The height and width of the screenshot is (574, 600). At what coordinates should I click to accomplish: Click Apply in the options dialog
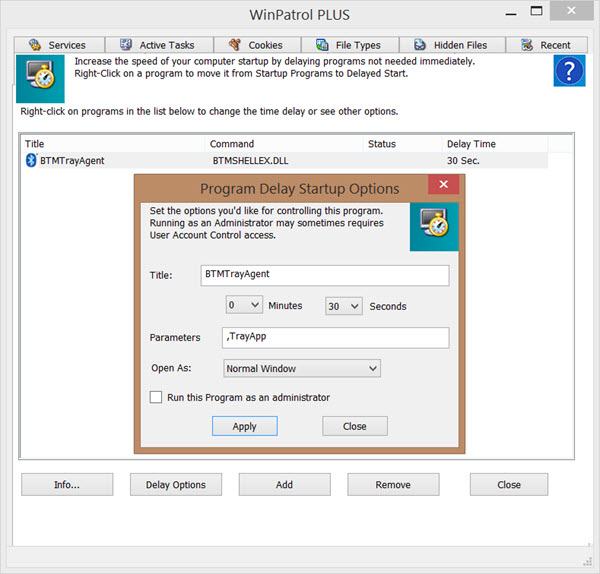245,426
